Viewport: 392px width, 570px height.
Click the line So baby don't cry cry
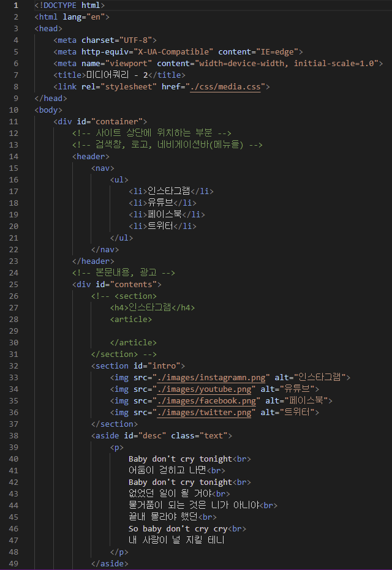[178, 529]
